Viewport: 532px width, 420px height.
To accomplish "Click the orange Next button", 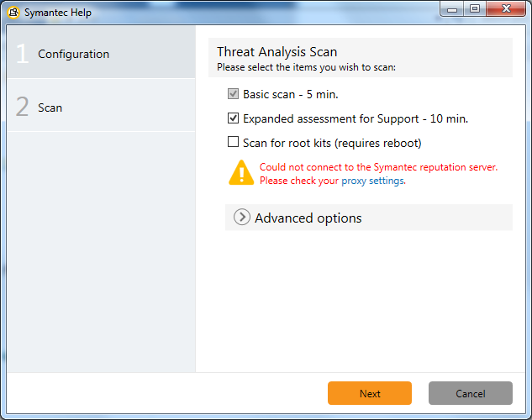I will tap(370, 393).
